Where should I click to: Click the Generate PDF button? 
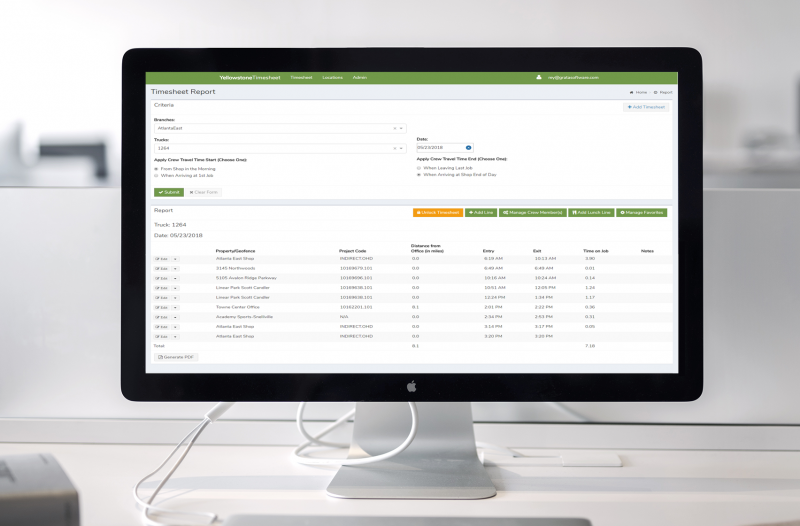tap(176, 357)
